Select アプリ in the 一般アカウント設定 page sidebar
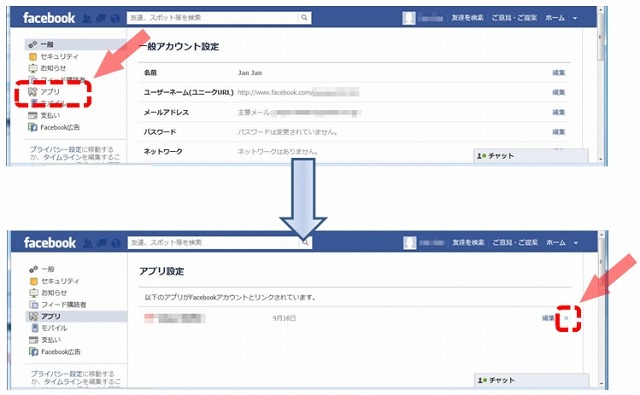Image resolution: width=640 pixels, height=395 pixels. coord(50,92)
